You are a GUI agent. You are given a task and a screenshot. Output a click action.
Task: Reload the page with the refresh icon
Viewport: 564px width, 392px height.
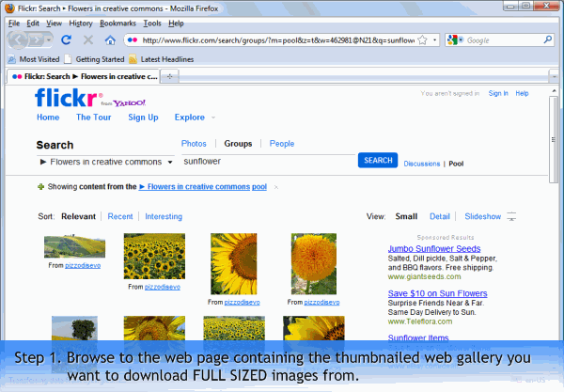pyautogui.click(x=66, y=39)
